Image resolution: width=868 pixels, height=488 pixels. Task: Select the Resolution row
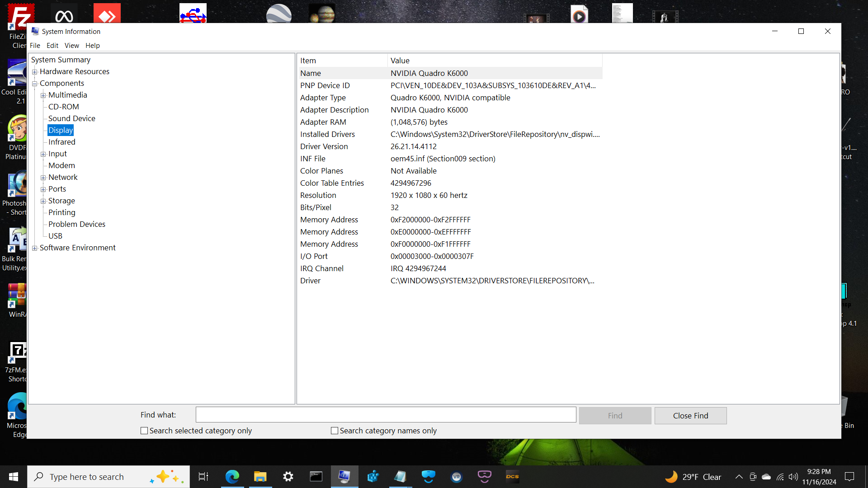(x=450, y=195)
